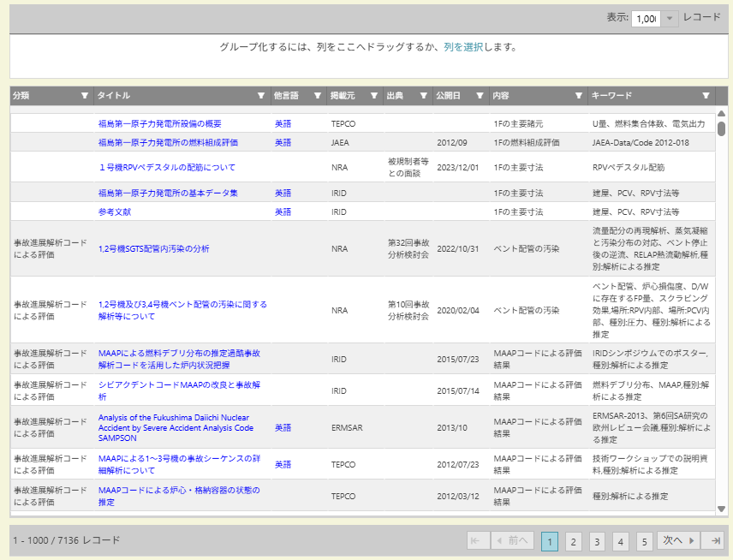
Task: Go to page 3
Action: tap(597, 542)
